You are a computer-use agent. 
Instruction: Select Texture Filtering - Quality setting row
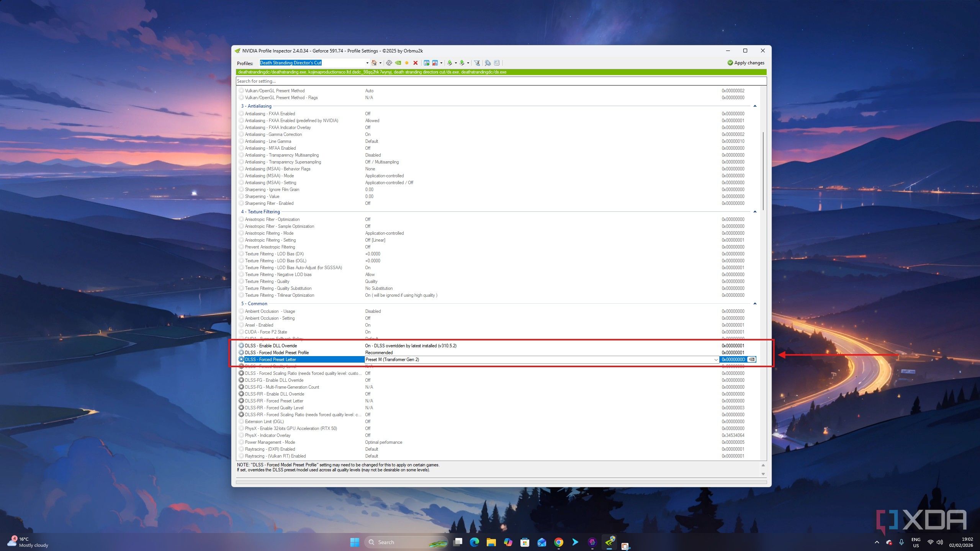coord(497,281)
